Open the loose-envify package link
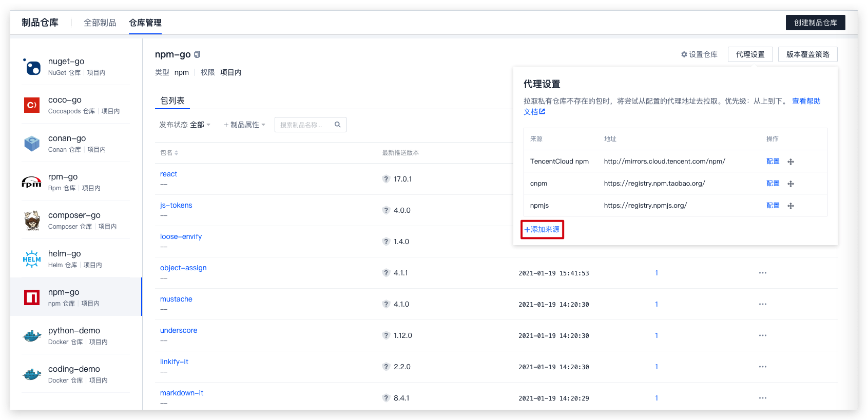This screenshot has width=868, height=420. point(181,236)
